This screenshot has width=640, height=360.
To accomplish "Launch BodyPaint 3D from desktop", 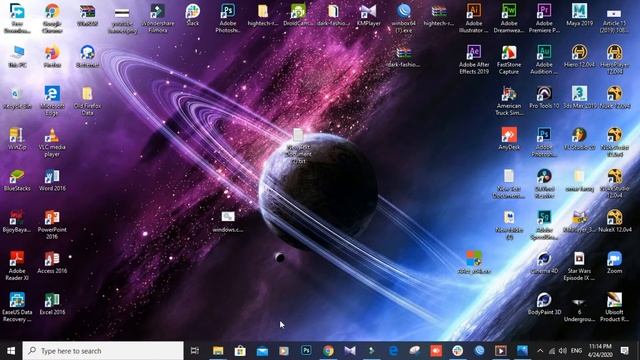I will 544,303.
